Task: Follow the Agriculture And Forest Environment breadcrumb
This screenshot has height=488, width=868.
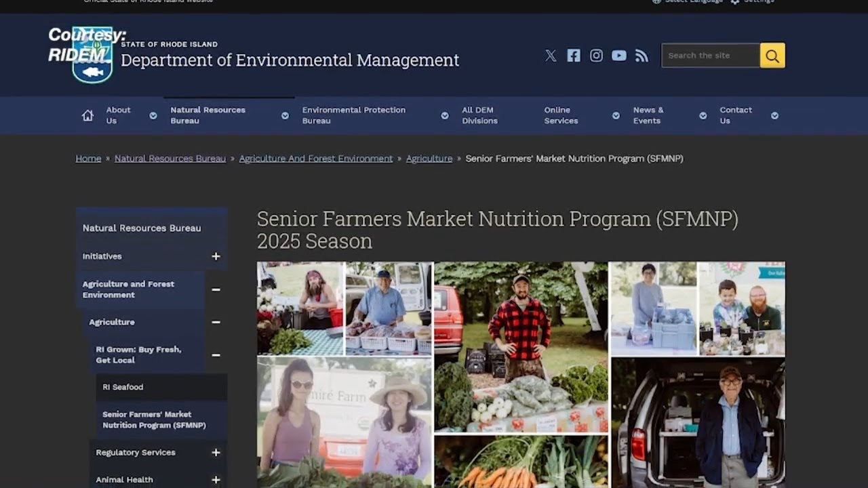Action: [316, 159]
